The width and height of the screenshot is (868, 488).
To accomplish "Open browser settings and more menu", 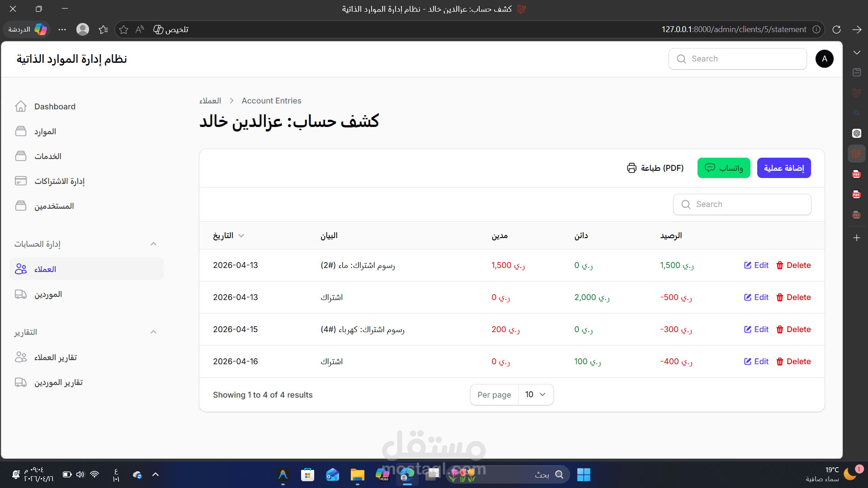I will [x=62, y=29].
